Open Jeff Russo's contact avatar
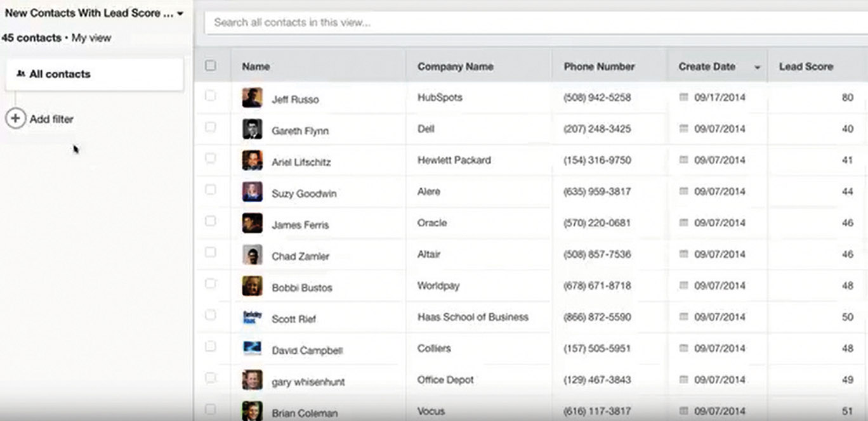The image size is (868, 421). click(252, 98)
